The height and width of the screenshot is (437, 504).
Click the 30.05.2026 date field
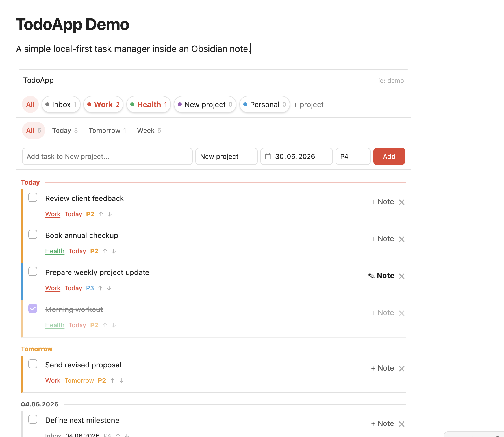(x=296, y=156)
